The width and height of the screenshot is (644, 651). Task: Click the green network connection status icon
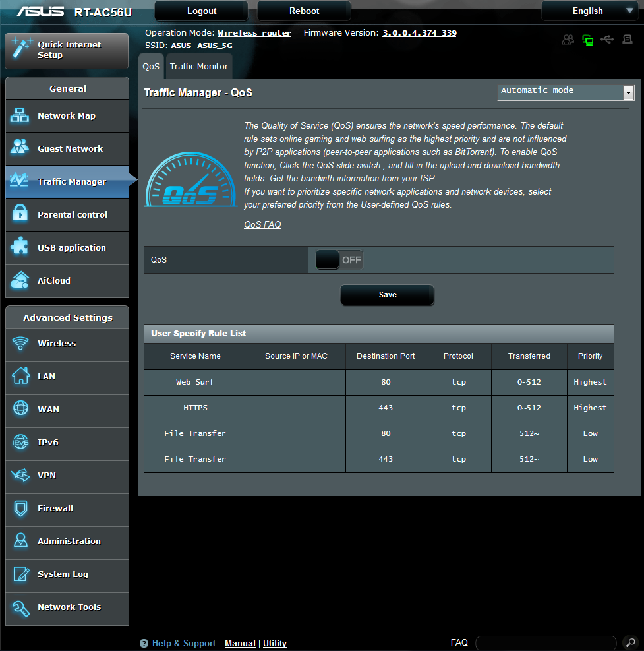coord(587,40)
